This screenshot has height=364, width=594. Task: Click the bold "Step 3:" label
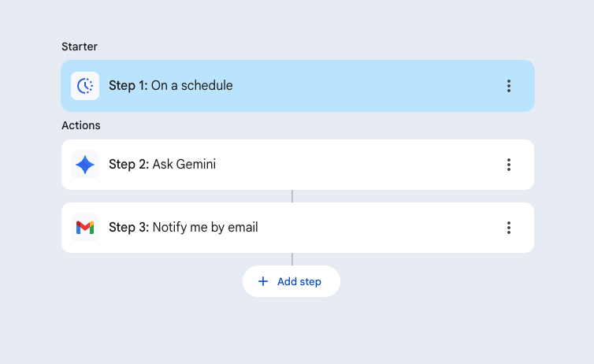(128, 228)
